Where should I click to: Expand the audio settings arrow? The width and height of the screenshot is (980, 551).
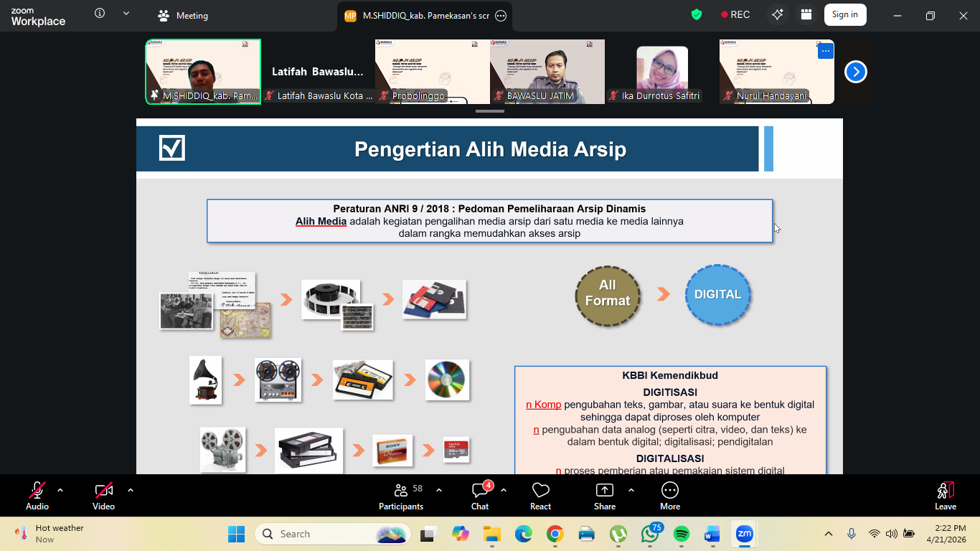click(60, 490)
